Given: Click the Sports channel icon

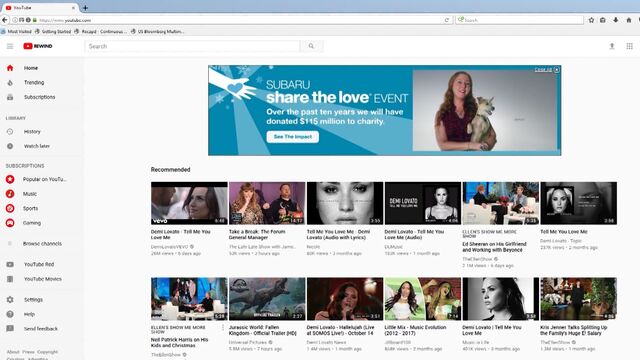Looking at the screenshot, I should pyautogui.click(x=10, y=209).
